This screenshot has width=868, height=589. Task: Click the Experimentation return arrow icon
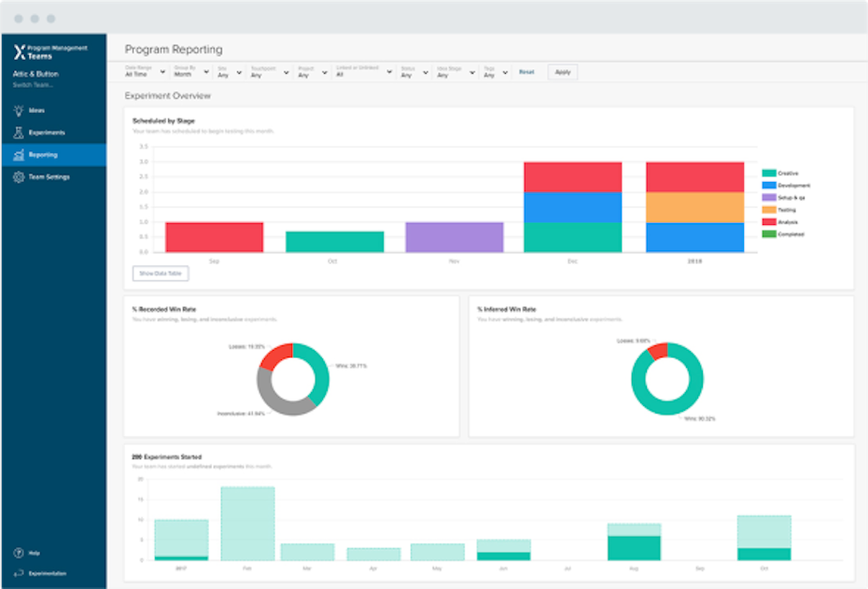[18, 573]
